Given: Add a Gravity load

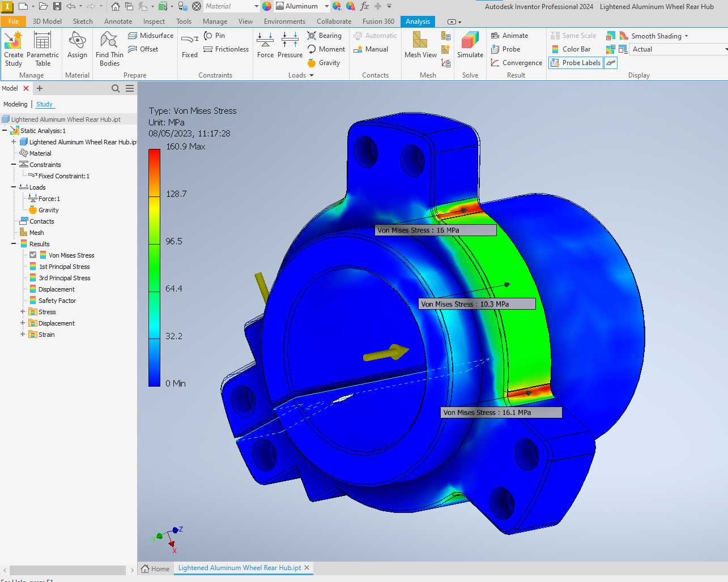Looking at the screenshot, I should (x=324, y=63).
